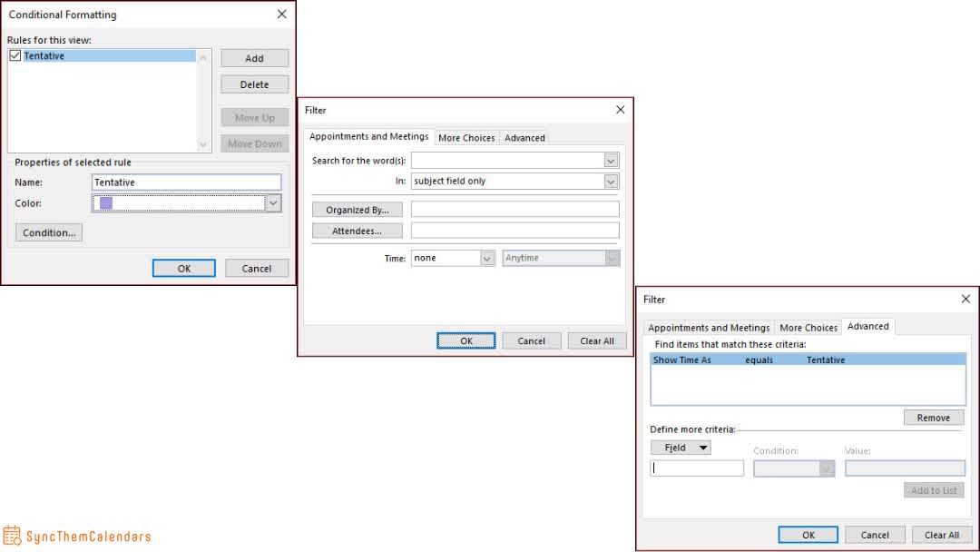Select Appointments and Meetings tab in middle Filter
This screenshot has height=552, width=980.
coord(368,136)
